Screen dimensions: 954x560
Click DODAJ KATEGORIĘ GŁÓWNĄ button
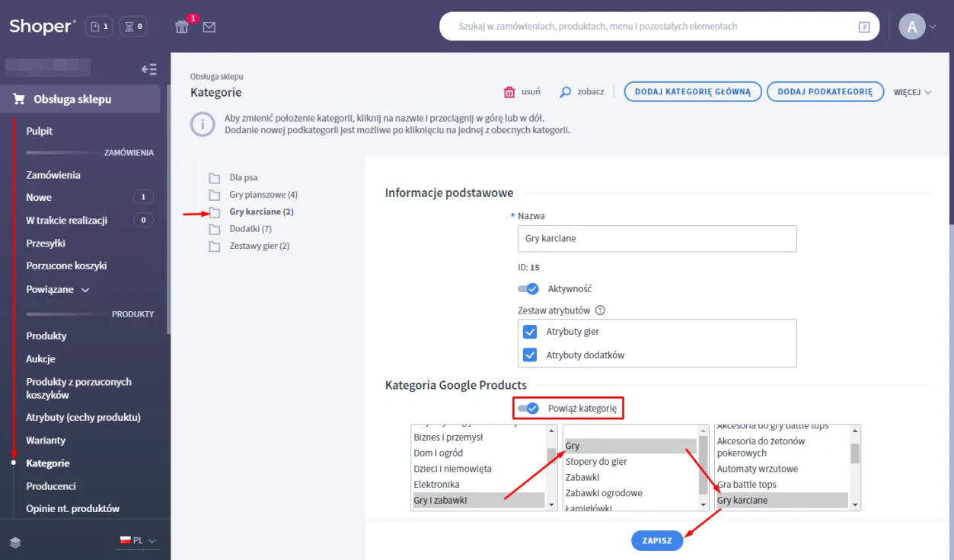tap(692, 92)
